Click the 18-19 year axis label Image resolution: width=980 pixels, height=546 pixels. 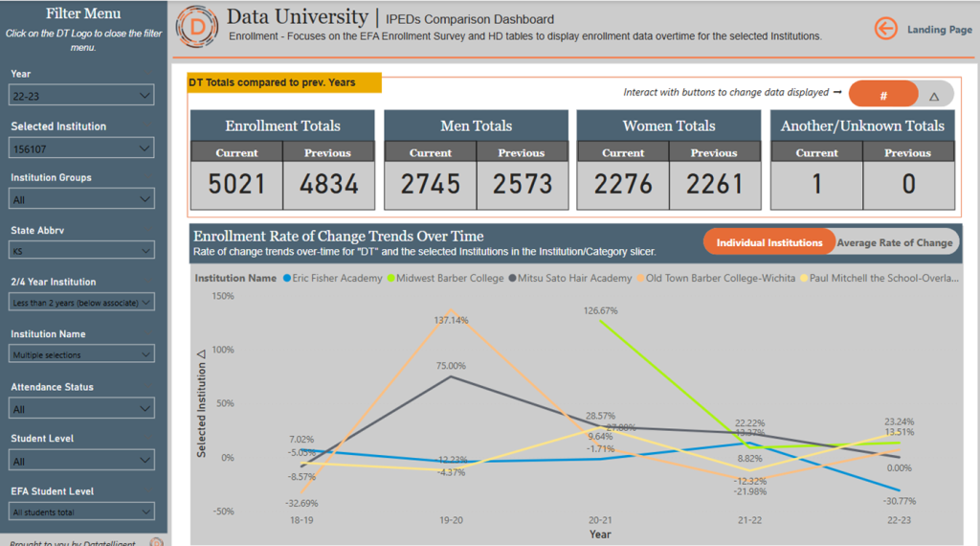(x=301, y=520)
